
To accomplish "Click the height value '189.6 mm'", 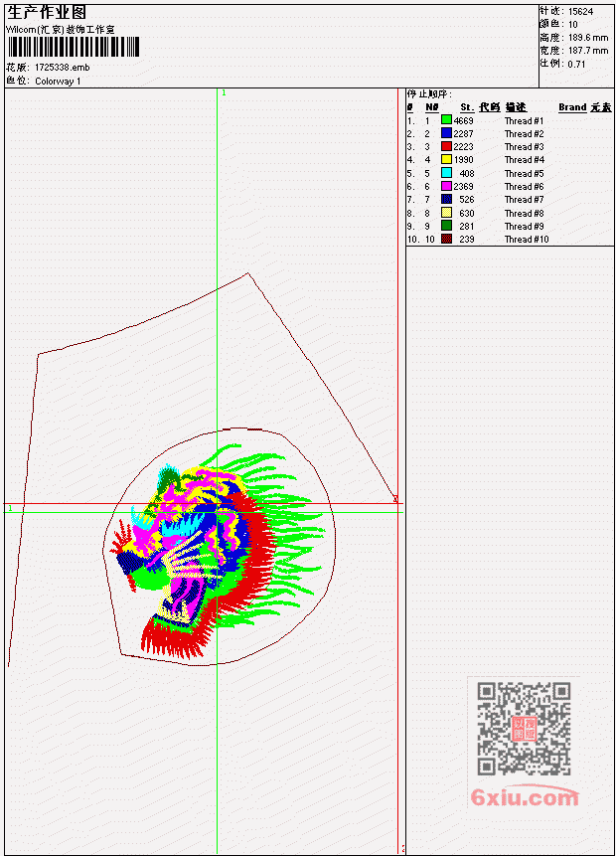I will (588, 38).
